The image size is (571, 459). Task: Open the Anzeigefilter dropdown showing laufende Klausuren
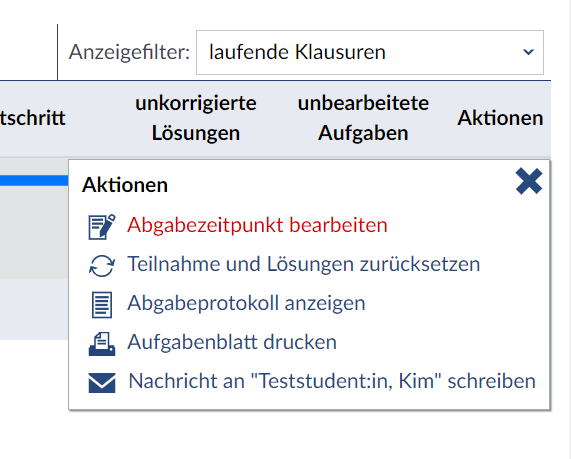pos(370,52)
